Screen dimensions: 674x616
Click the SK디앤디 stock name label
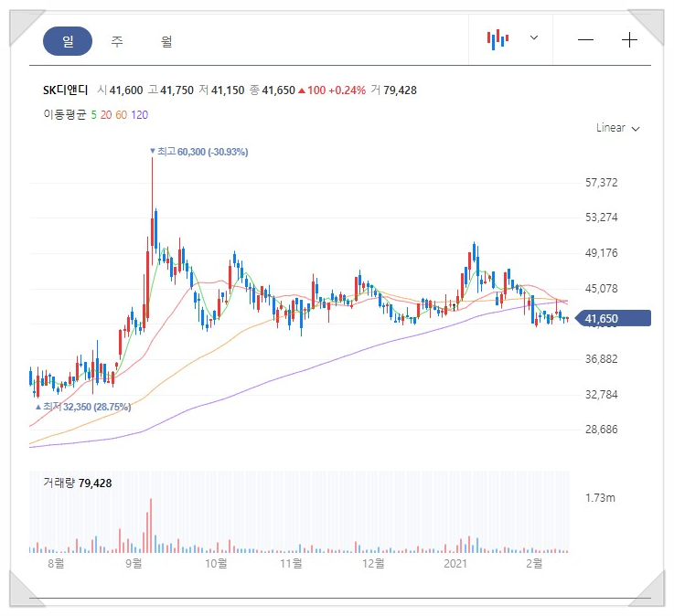pyautogui.click(x=66, y=90)
